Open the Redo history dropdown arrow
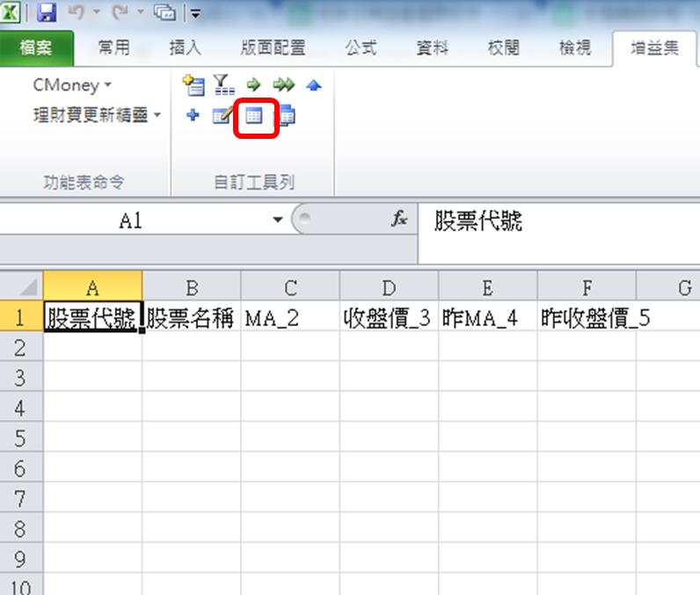The image size is (700, 595). tap(140, 12)
